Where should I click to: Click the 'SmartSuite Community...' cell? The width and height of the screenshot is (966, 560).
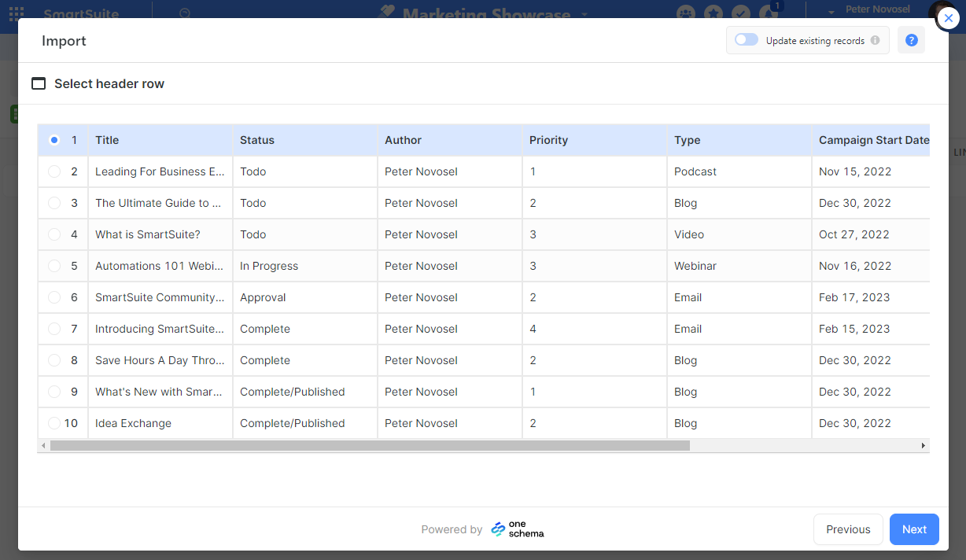point(160,297)
